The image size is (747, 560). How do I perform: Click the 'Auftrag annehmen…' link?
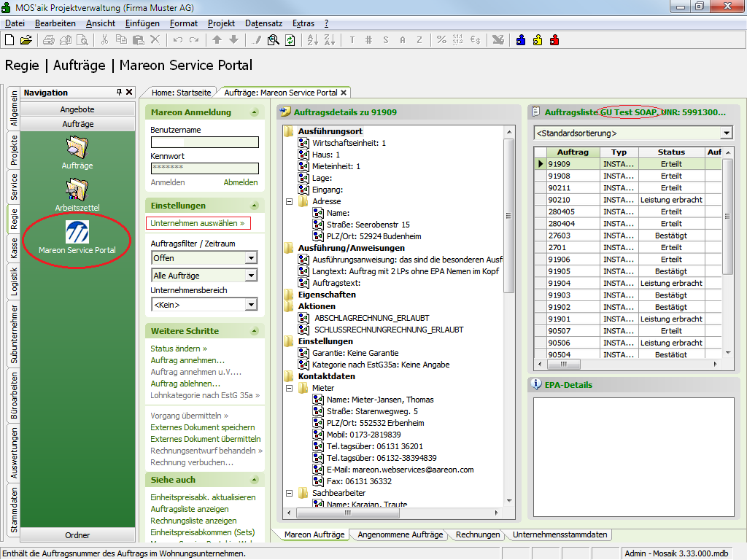[x=187, y=360]
